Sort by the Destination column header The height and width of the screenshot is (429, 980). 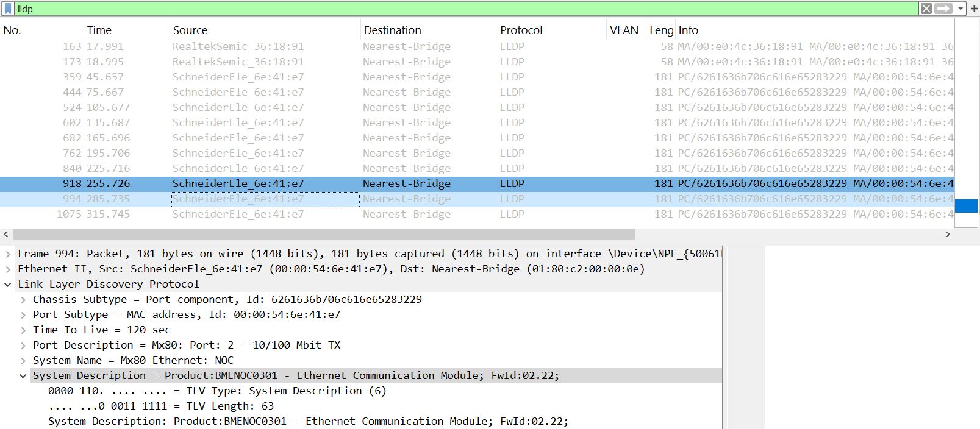point(428,30)
